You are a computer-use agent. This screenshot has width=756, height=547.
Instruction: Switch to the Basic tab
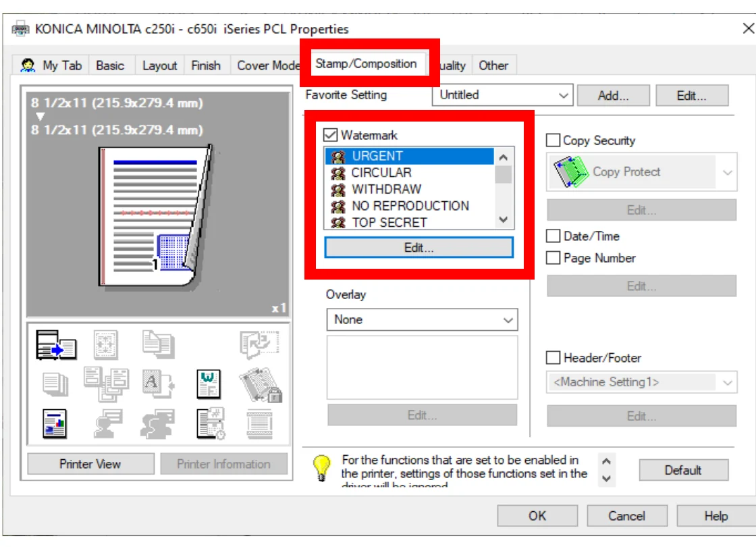[x=110, y=65]
